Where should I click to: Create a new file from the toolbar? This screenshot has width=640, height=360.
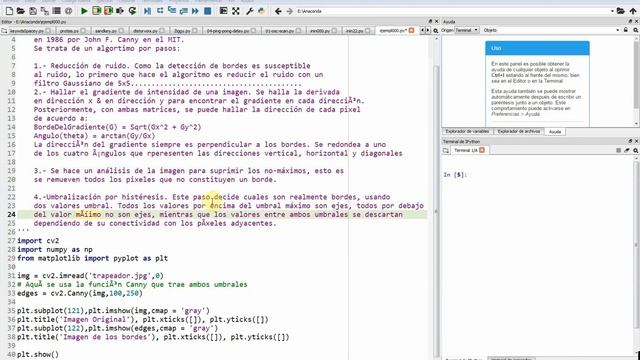coord(9,11)
